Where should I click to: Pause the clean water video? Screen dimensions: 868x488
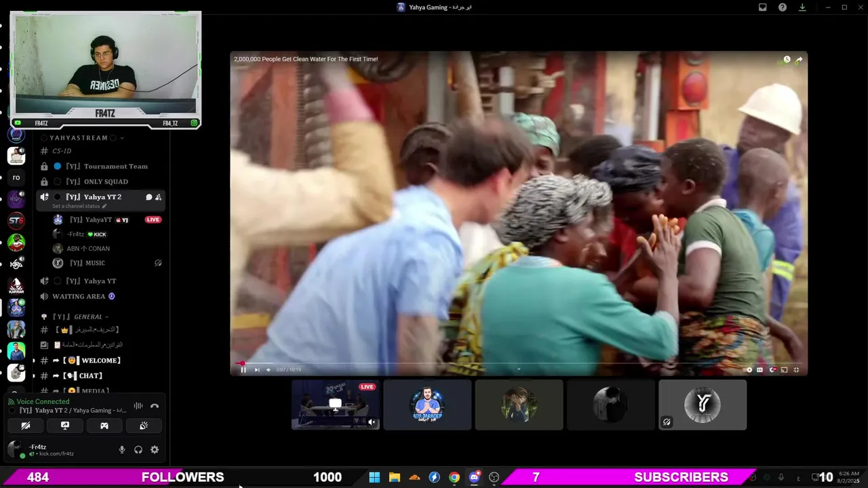[243, 369]
